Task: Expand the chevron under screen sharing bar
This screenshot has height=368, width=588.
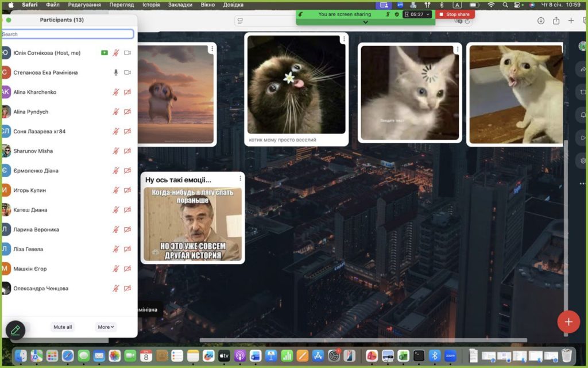Action: pyautogui.click(x=365, y=22)
